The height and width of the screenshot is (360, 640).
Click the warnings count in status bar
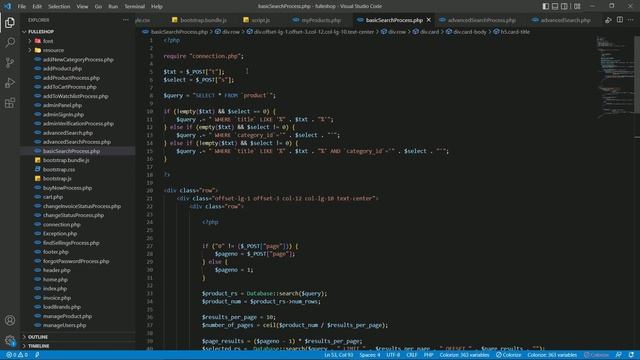pyautogui.click(x=23, y=355)
